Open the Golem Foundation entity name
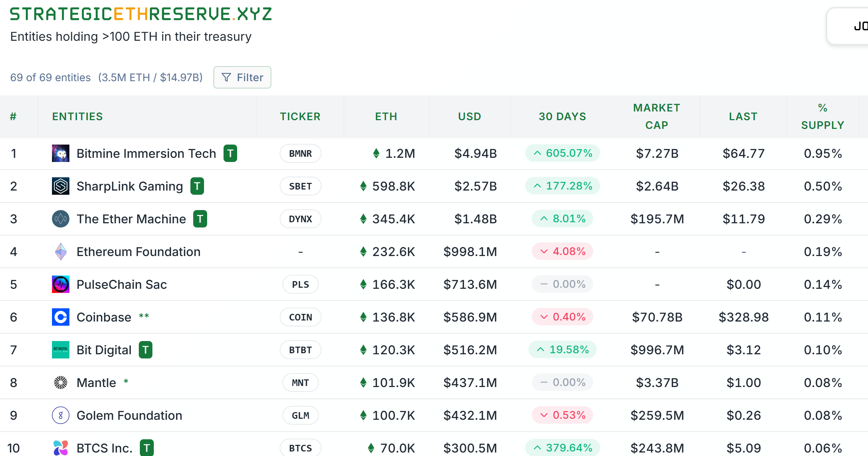 click(129, 415)
